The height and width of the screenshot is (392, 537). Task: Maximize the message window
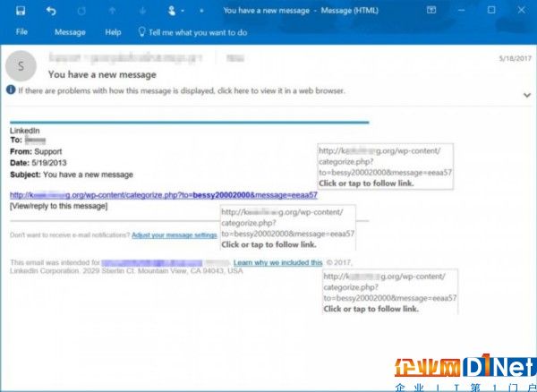(491, 10)
